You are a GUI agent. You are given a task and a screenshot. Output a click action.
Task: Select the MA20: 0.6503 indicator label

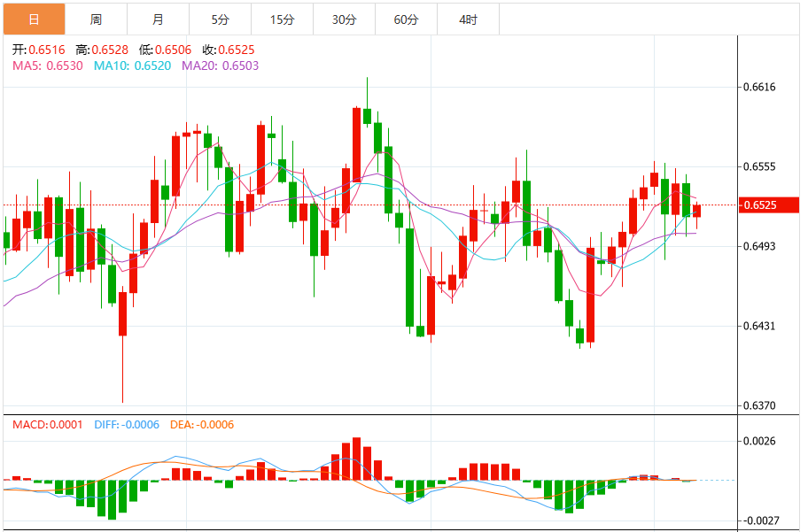point(221,66)
